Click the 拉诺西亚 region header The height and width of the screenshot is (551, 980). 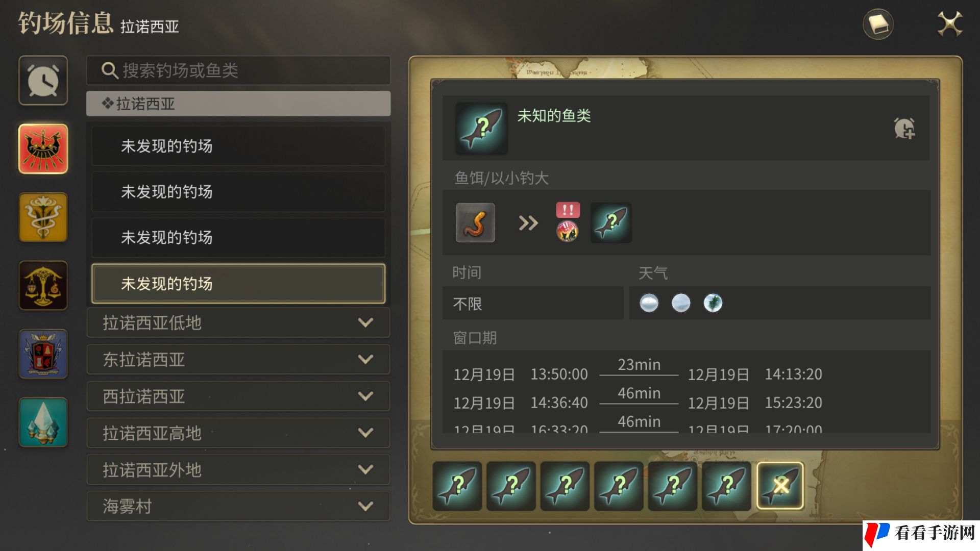(x=238, y=104)
